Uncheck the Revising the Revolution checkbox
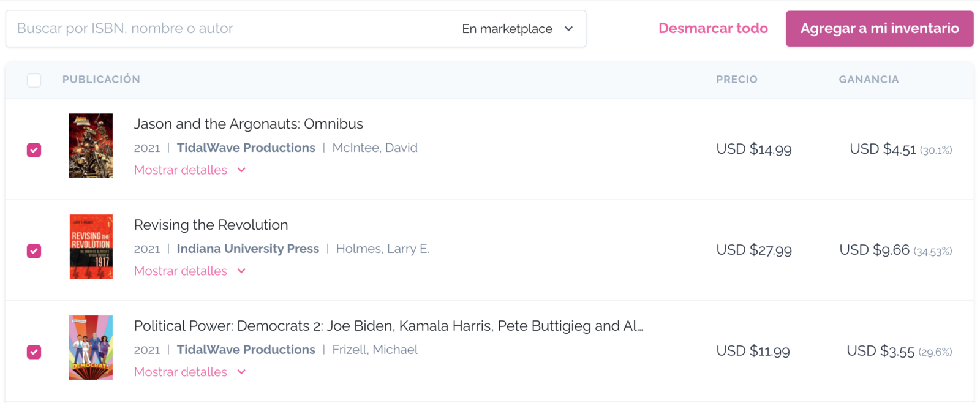 point(34,251)
